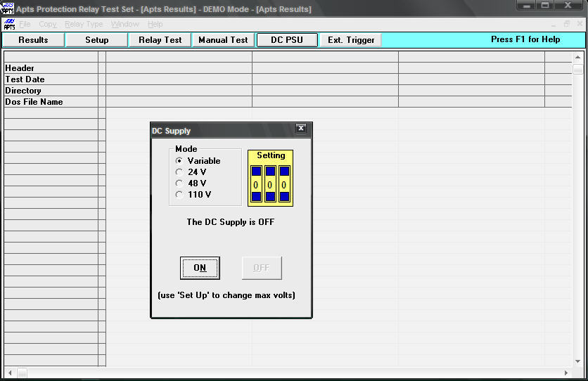Open the File menu
The width and height of the screenshot is (588, 381).
pyautogui.click(x=25, y=24)
